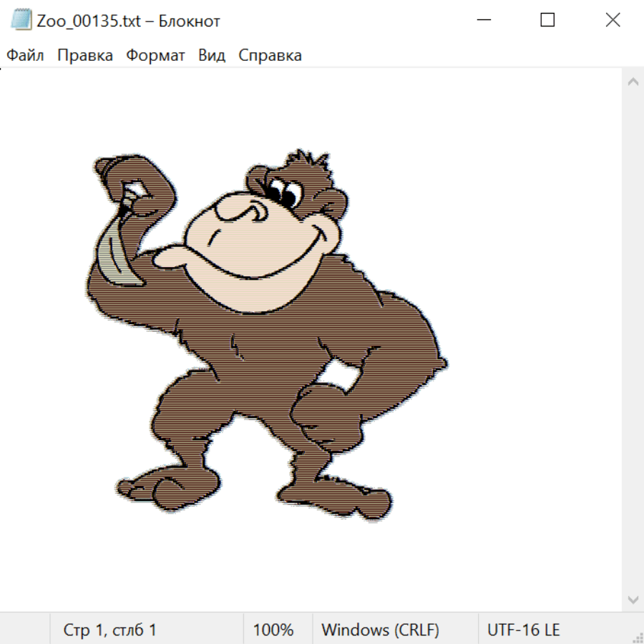This screenshot has height=644, width=644.
Task: Click the UTF-16 LE encoding field
Action: click(523, 630)
